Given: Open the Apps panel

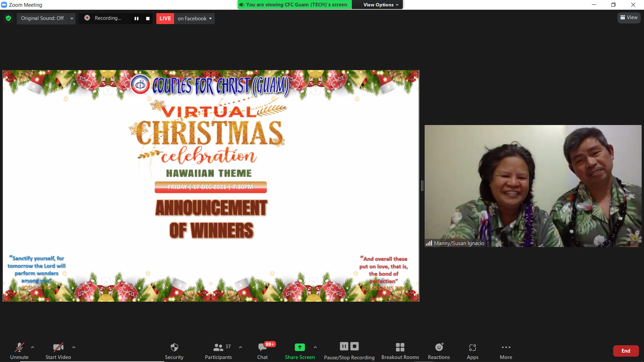Looking at the screenshot, I should pyautogui.click(x=473, y=351).
